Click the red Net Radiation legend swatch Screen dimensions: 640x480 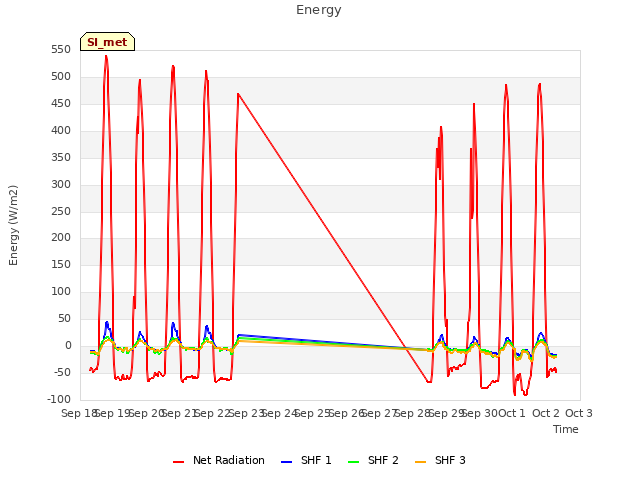click(x=178, y=462)
